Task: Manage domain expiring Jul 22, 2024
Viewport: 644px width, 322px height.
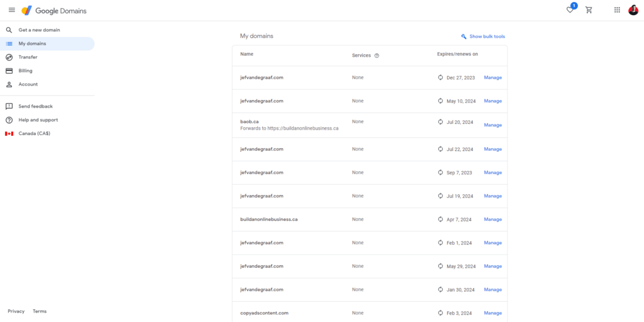Action: coord(493,149)
